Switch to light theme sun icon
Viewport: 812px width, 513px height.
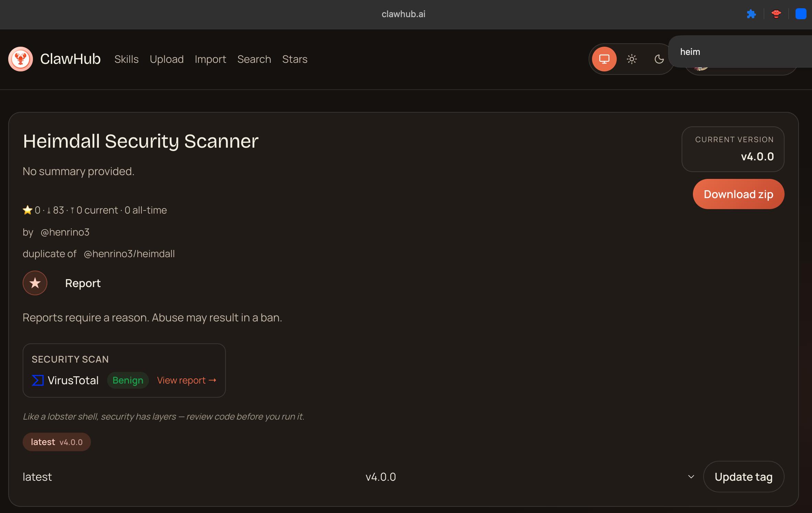click(631, 59)
